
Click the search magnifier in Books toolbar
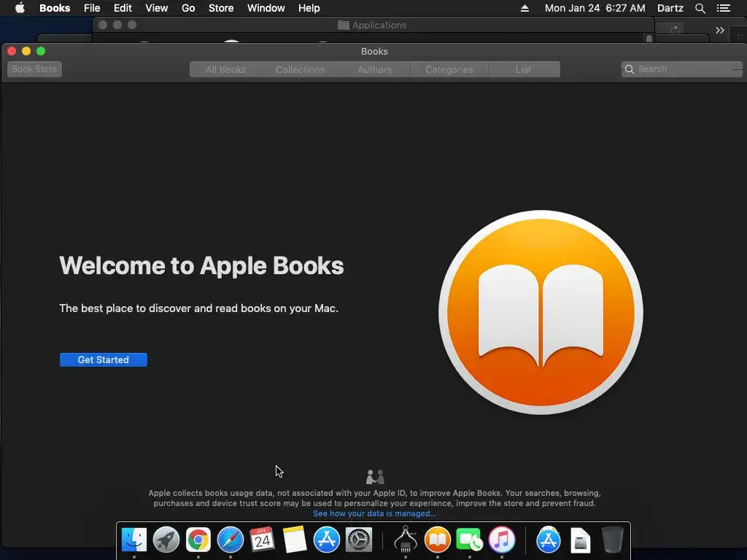click(x=630, y=69)
